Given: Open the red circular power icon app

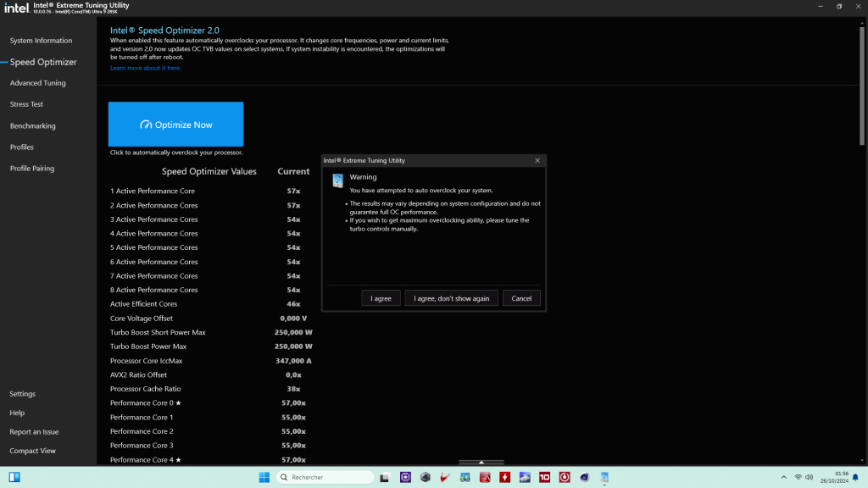Looking at the screenshot, I should [565, 477].
